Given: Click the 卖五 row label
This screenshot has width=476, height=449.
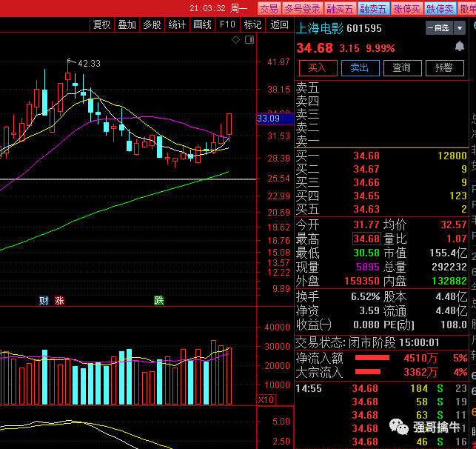Looking at the screenshot, I should [x=307, y=87].
